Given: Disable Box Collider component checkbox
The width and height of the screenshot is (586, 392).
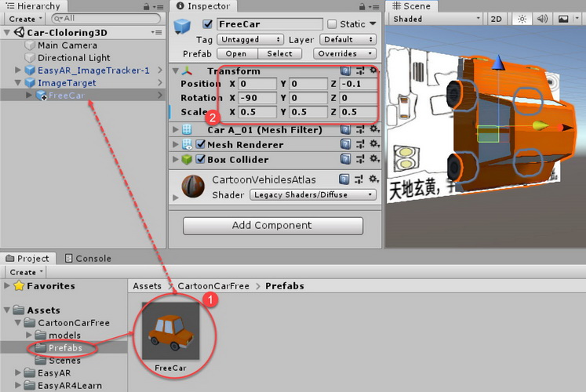Looking at the screenshot, I should (x=201, y=159).
